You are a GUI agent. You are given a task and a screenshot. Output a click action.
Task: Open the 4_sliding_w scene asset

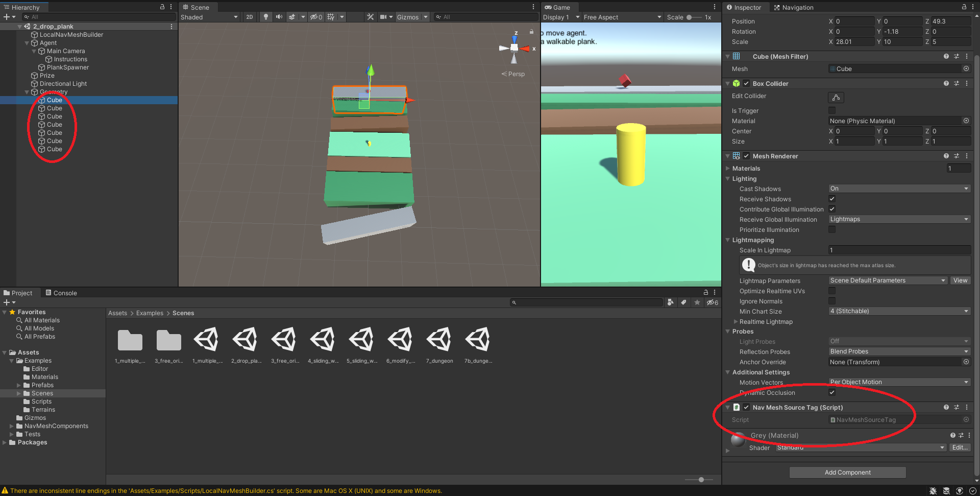pyautogui.click(x=323, y=345)
